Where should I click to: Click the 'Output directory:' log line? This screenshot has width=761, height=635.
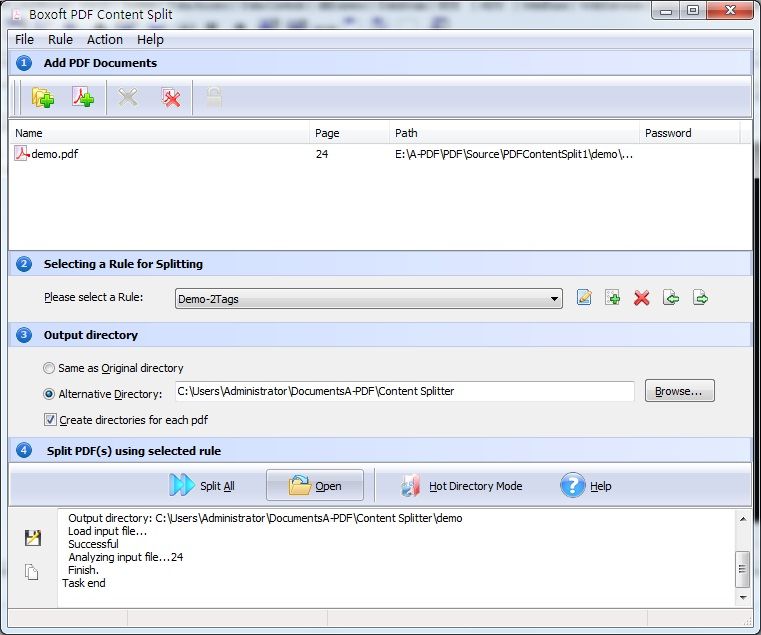click(x=265, y=518)
